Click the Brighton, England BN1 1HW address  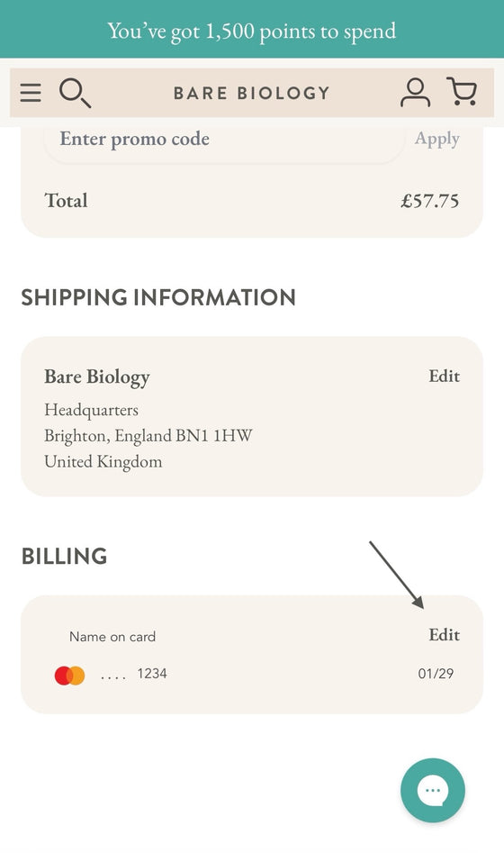click(148, 436)
